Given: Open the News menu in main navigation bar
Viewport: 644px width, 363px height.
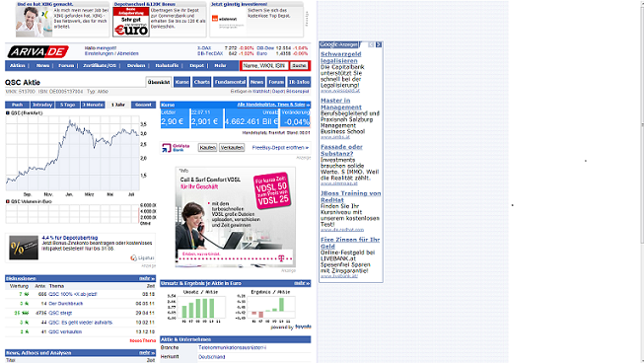Looking at the screenshot, I should tap(42, 66).
